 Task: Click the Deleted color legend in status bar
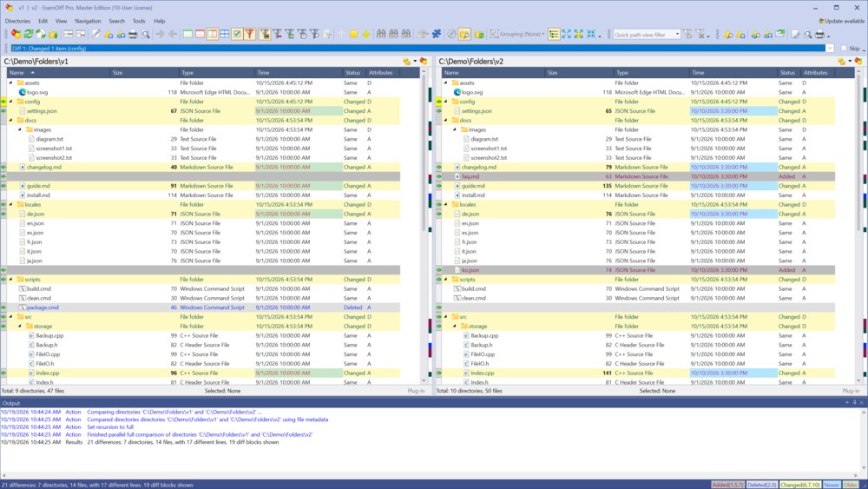(x=761, y=485)
